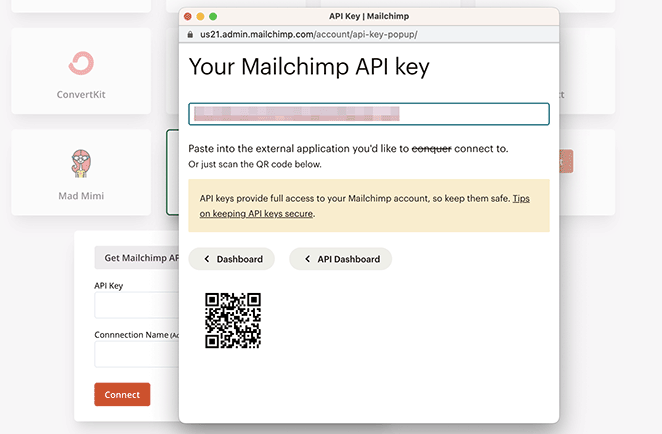
Task: Return to the Mailchimp Dashboard button
Action: coord(231,259)
